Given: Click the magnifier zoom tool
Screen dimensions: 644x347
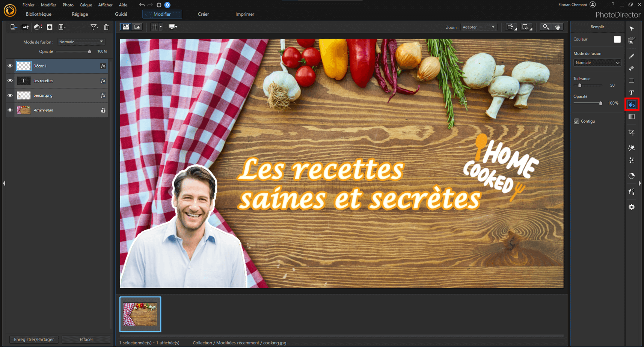Looking at the screenshot, I should [x=546, y=27].
